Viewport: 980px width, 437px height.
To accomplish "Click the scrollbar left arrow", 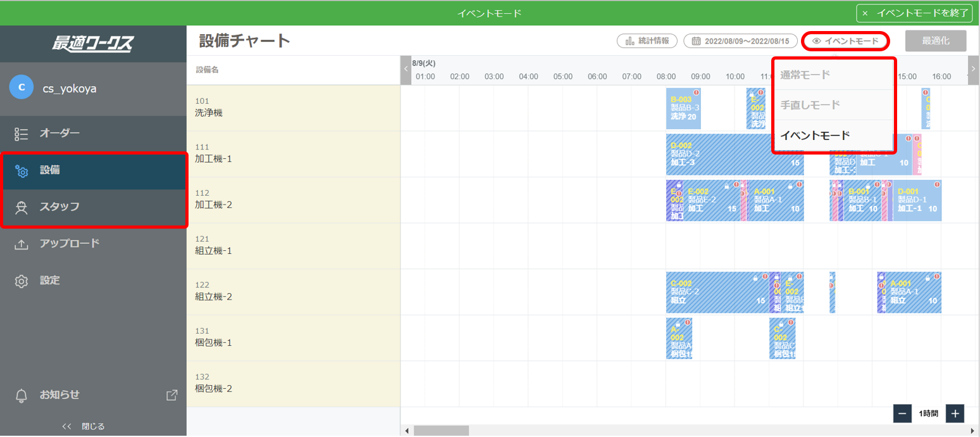I will click(407, 431).
